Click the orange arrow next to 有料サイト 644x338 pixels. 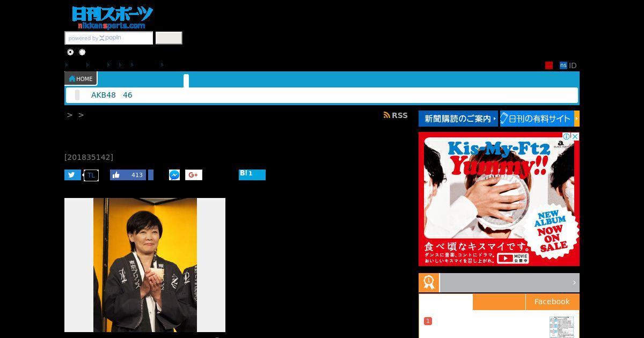pyautogui.click(x=577, y=119)
